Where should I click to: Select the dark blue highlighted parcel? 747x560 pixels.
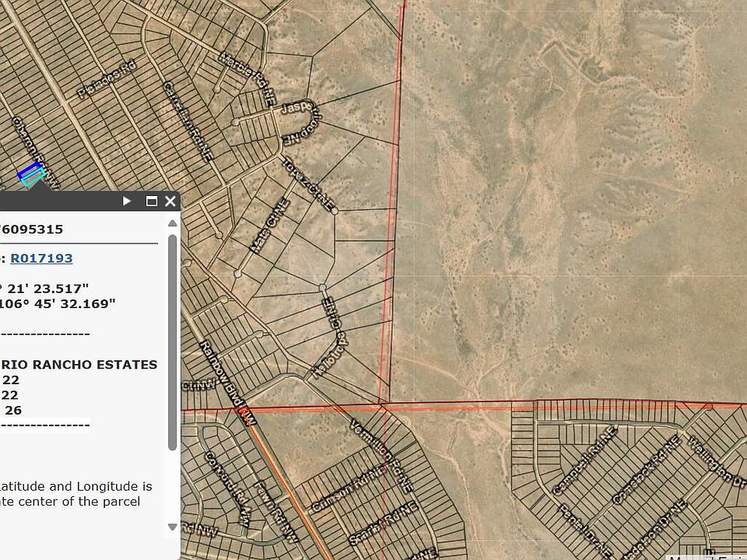[30, 170]
